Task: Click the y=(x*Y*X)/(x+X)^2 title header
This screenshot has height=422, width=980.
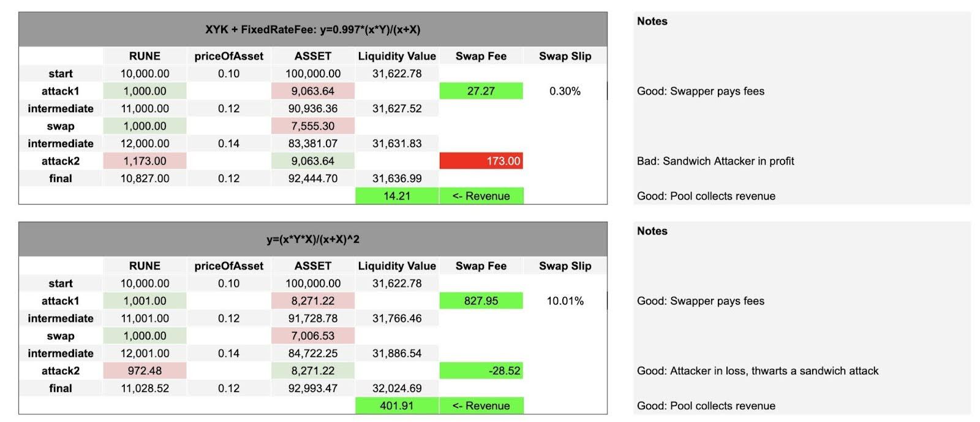Action: tap(313, 239)
